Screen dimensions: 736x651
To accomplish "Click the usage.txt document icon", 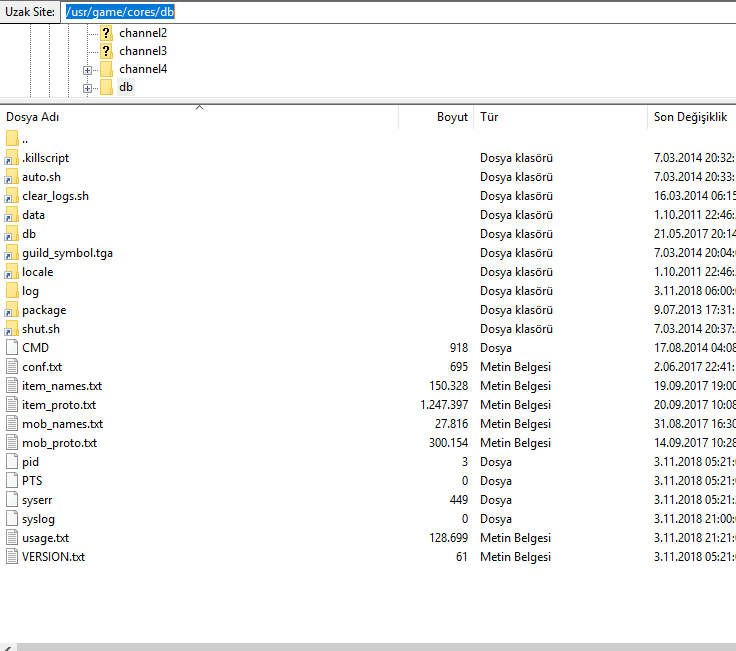I will tap(12, 538).
